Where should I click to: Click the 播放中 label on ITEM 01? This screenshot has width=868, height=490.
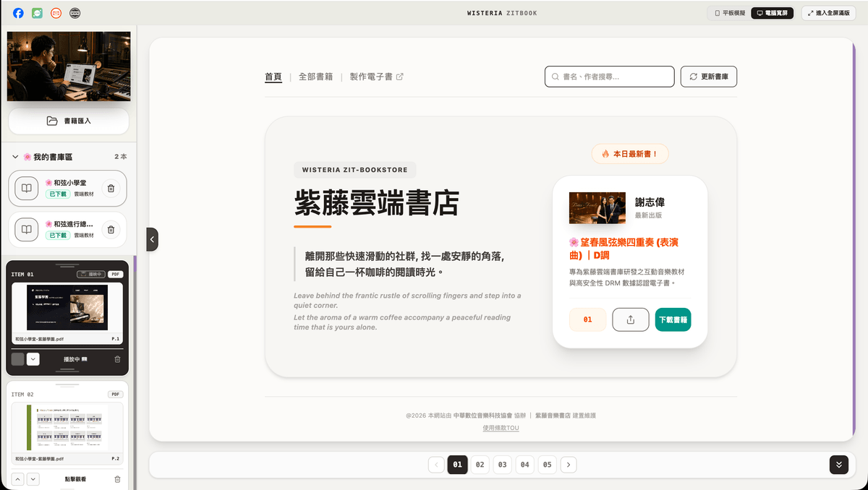[x=75, y=359]
